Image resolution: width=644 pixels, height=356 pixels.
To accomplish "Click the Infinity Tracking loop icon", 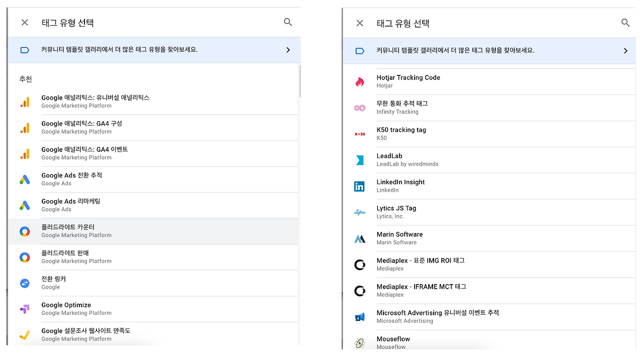I will click(360, 108).
